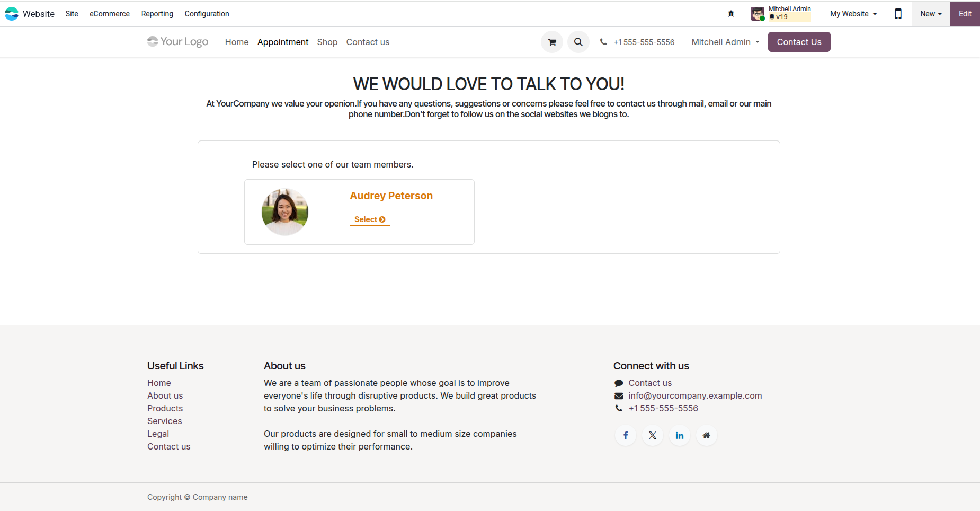Open X (Twitter) social icon
980x511 pixels.
pos(653,435)
